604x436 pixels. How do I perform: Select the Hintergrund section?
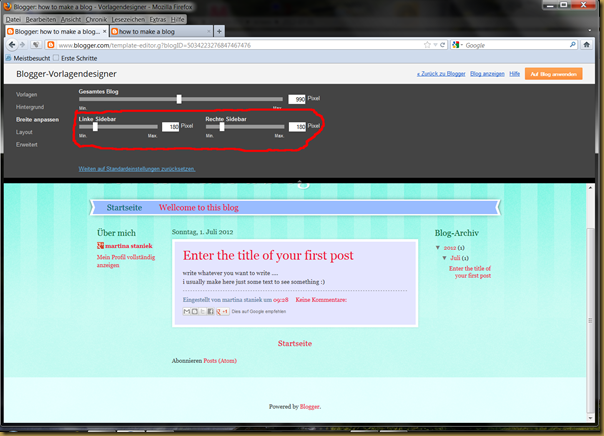[x=30, y=107]
